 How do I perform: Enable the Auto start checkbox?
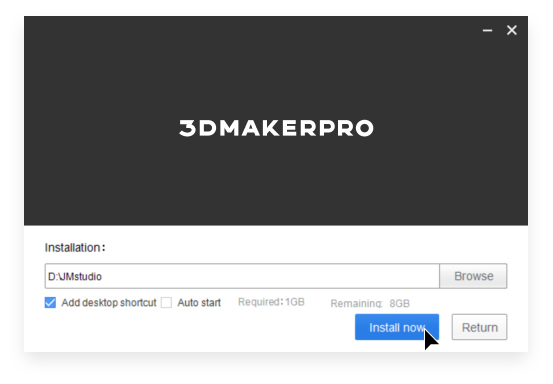click(166, 303)
